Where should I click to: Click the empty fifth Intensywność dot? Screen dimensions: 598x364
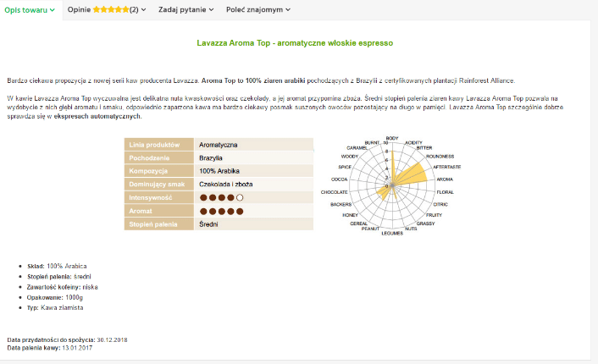pyautogui.click(x=240, y=197)
